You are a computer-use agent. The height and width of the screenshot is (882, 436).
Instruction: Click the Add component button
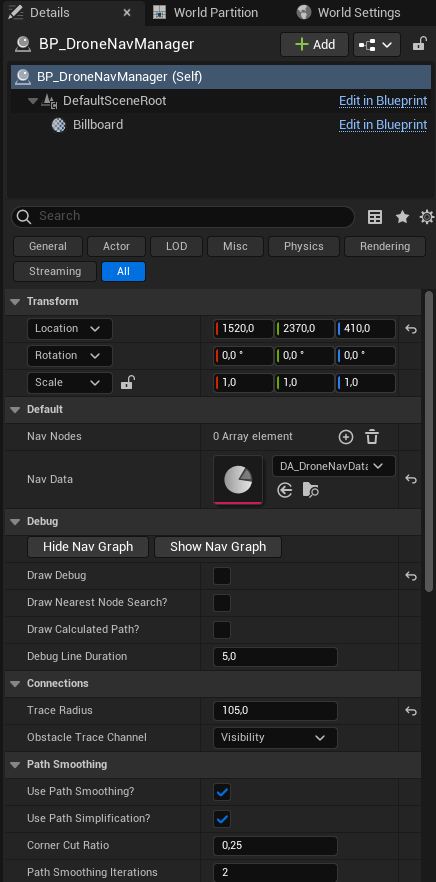314,44
